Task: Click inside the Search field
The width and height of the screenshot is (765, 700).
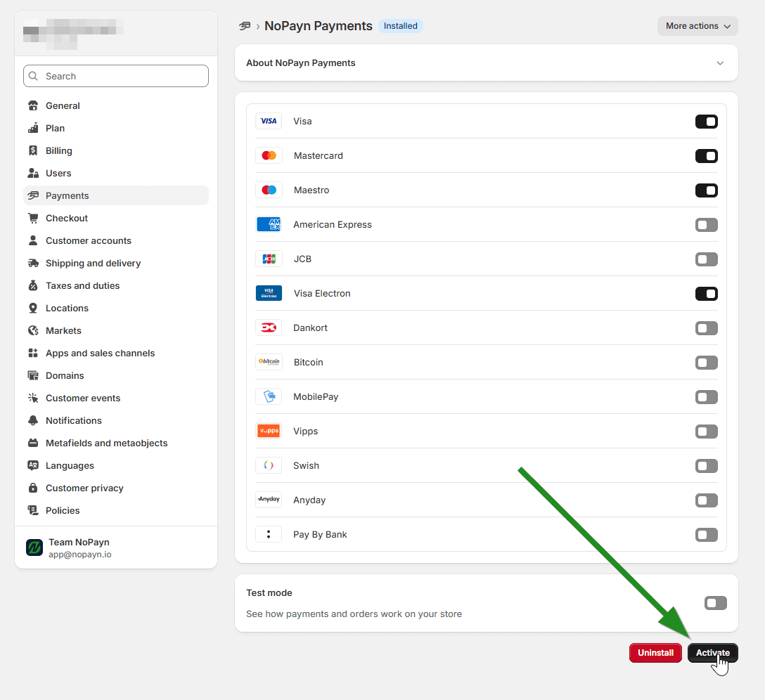Action: click(115, 76)
